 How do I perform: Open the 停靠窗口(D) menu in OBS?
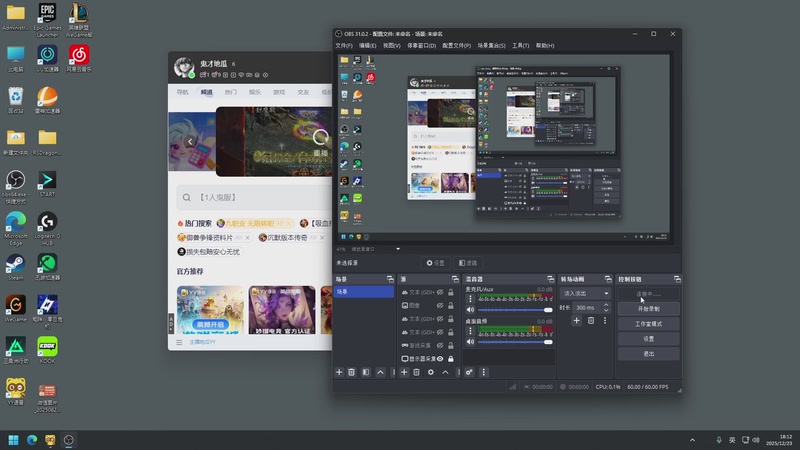coord(421,45)
